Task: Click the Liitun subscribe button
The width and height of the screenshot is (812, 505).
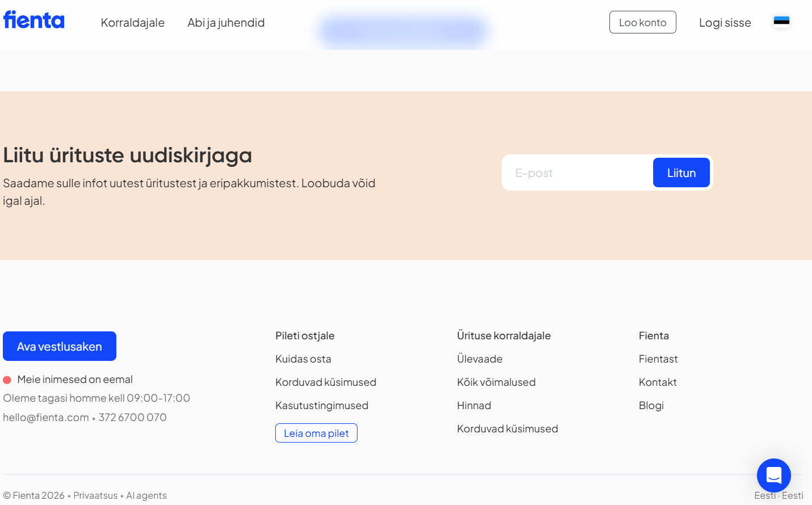Action: pos(681,172)
